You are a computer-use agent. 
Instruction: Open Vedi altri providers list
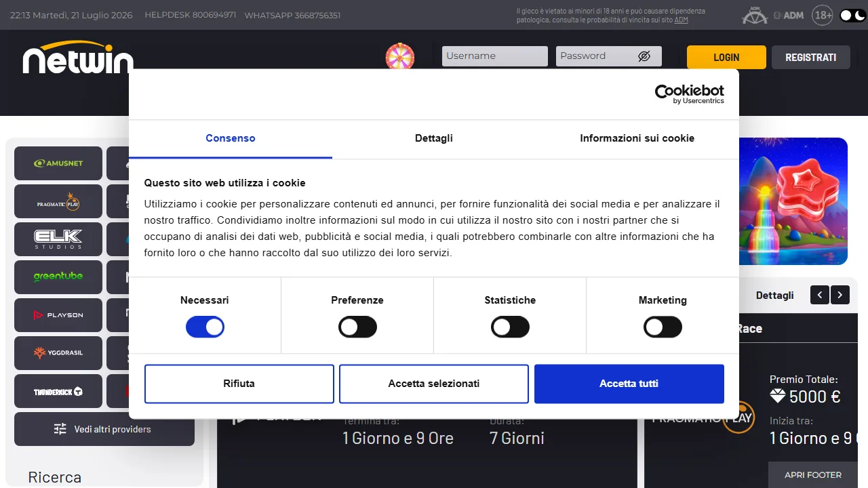pyautogui.click(x=104, y=429)
